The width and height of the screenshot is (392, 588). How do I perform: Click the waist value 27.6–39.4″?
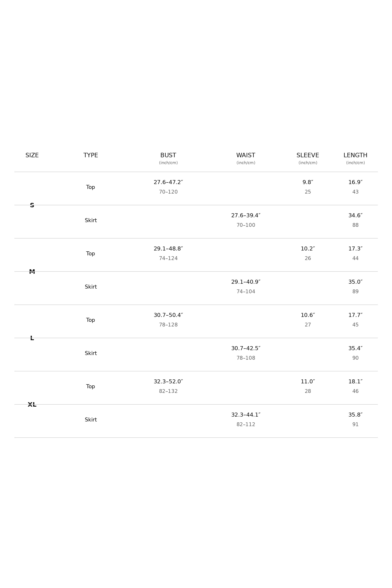[x=246, y=215]
